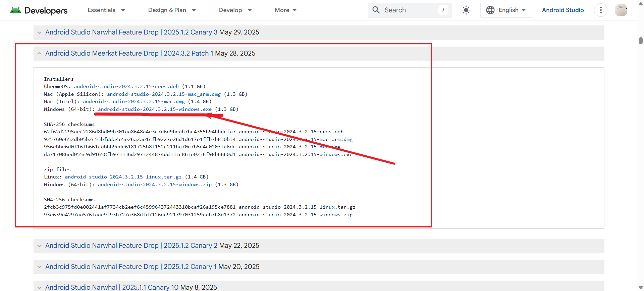This screenshot has height=291, width=644.
Task: Click the globe language icon
Action: tap(490, 10)
